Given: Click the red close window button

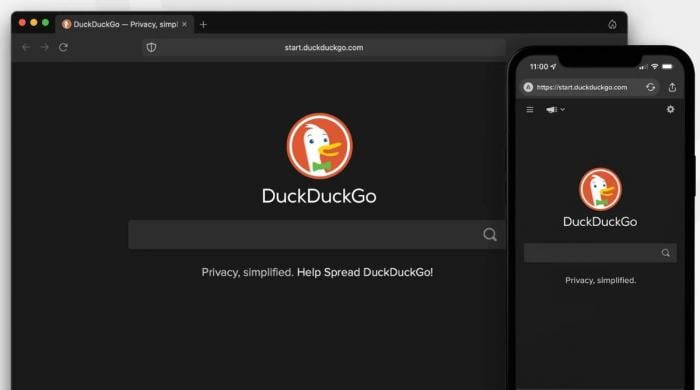Looking at the screenshot, I should point(22,22).
